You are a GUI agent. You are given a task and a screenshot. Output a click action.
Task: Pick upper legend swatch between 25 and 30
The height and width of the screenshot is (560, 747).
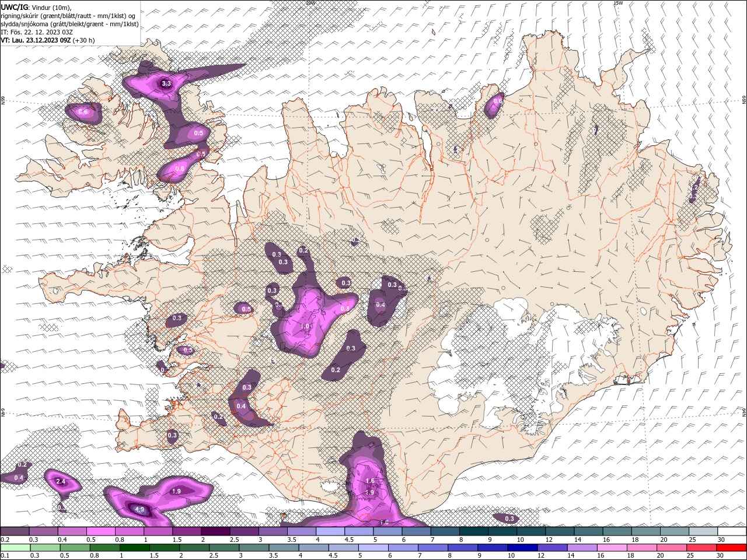pos(703,531)
